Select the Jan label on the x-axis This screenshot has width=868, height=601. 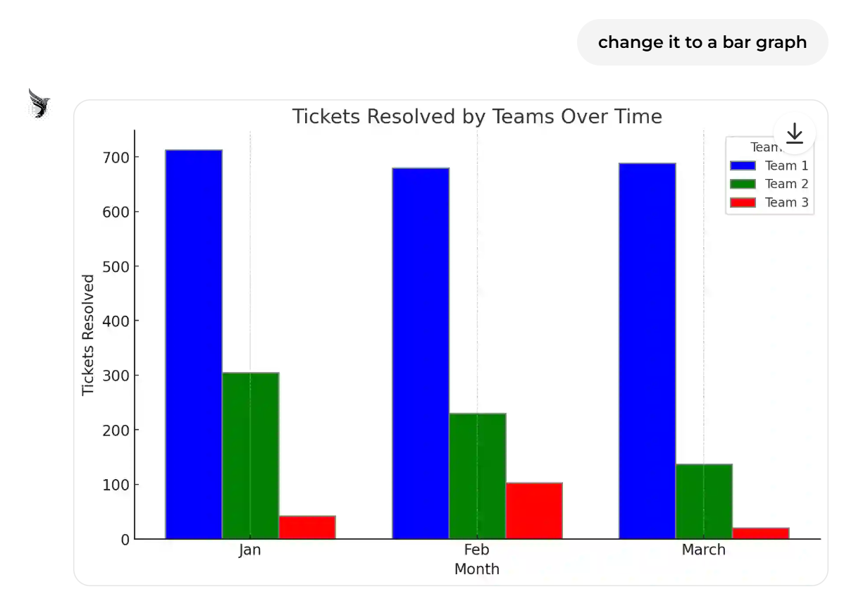coord(249,550)
